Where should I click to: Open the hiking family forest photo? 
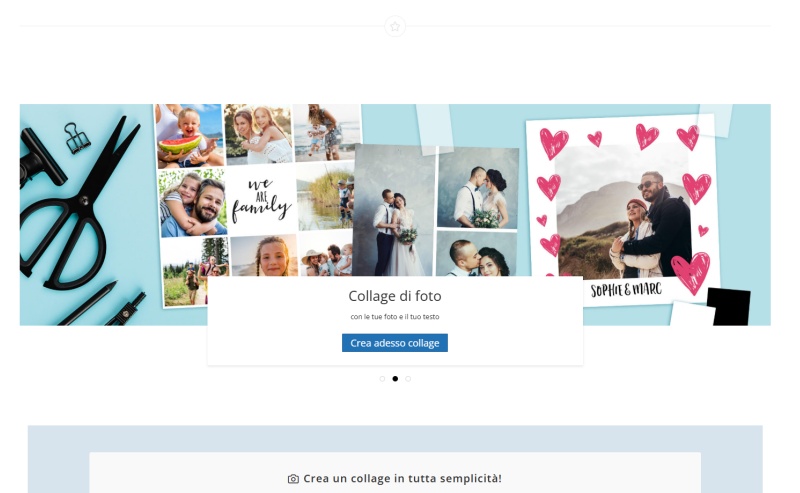196,273
